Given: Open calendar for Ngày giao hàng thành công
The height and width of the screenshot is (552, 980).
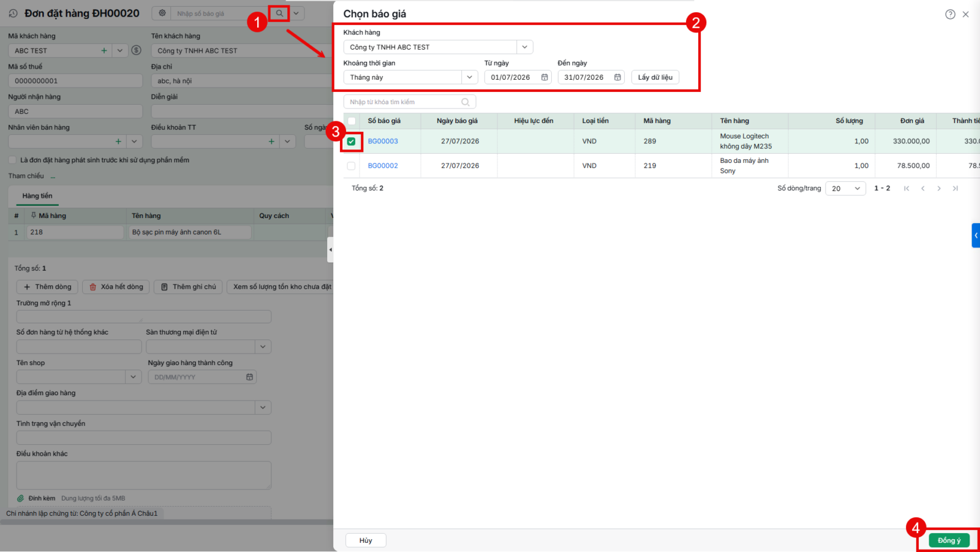Looking at the screenshot, I should (x=249, y=377).
